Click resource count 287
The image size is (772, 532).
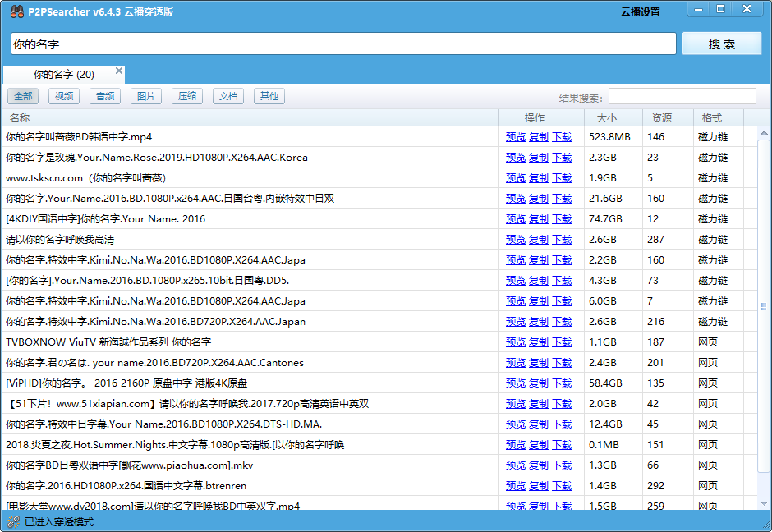656,240
